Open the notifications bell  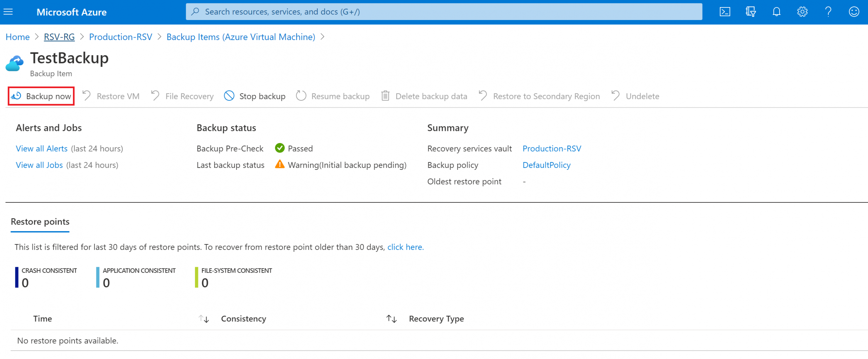776,12
